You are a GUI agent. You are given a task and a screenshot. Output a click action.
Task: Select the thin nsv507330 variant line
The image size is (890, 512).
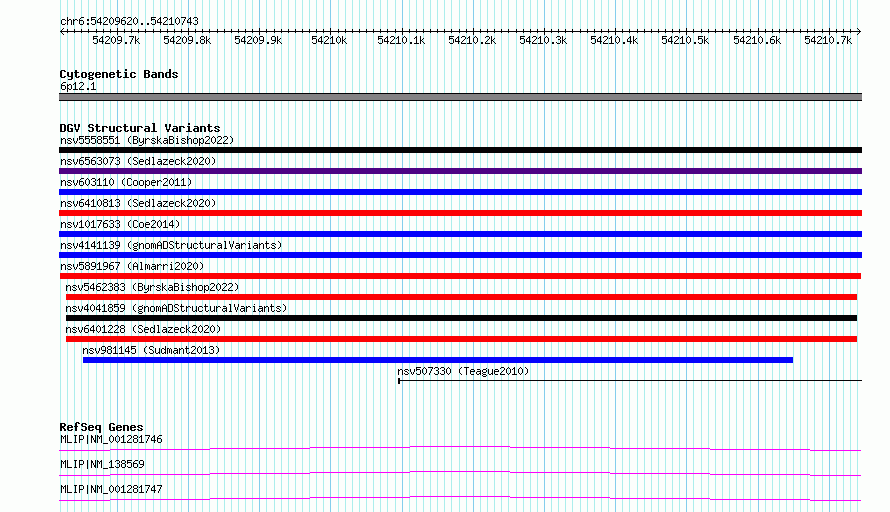coord(630,381)
